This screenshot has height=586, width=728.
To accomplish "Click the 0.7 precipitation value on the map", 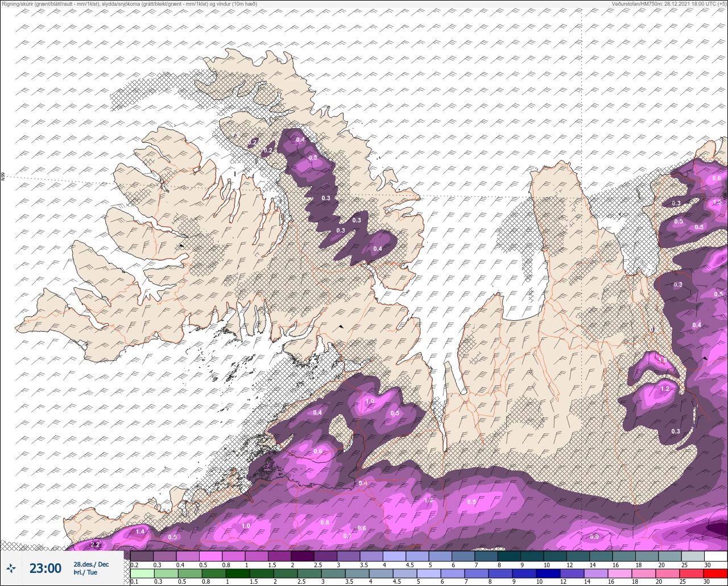I will 348,536.
